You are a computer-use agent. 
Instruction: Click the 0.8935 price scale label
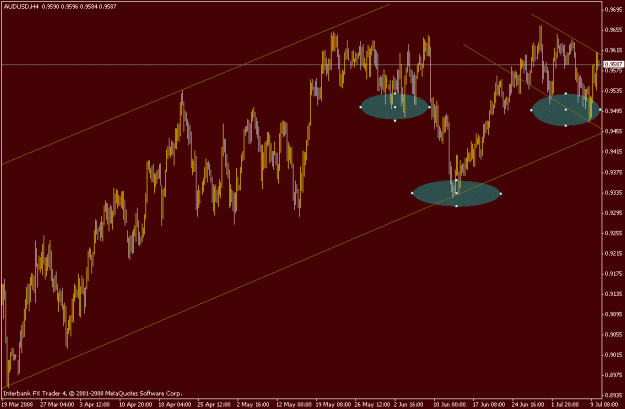point(614,395)
